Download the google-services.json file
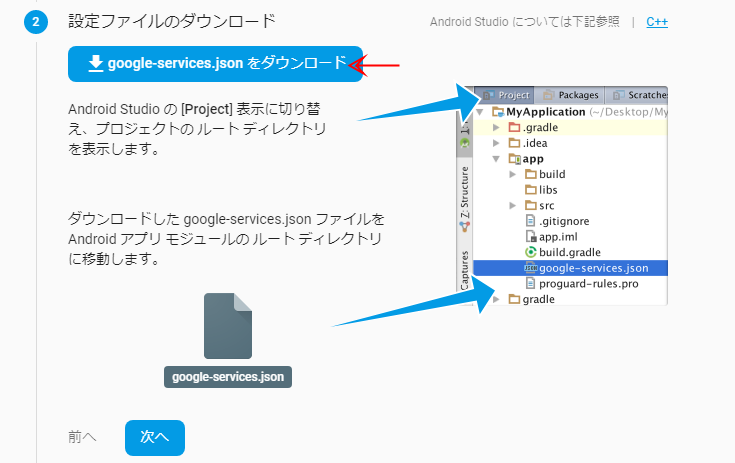 click(x=215, y=64)
